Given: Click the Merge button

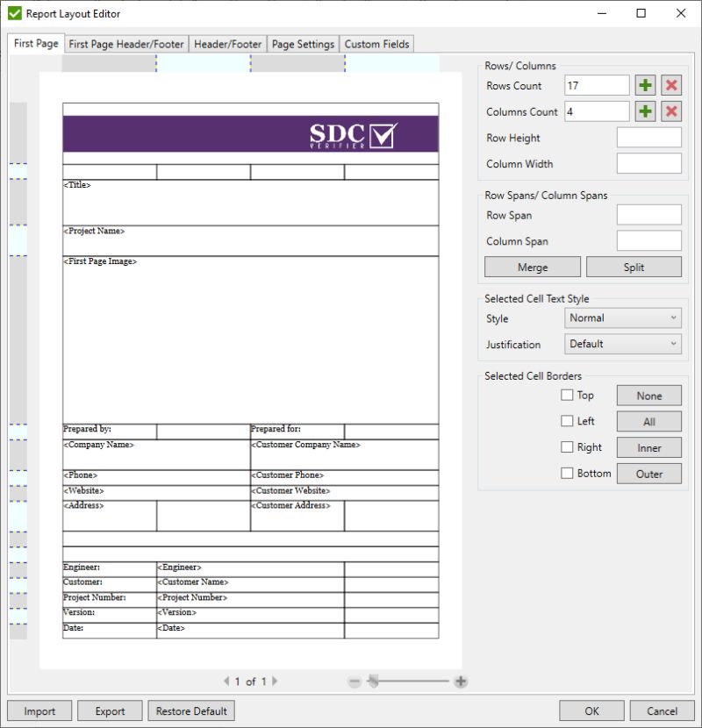Looking at the screenshot, I should point(531,267).
